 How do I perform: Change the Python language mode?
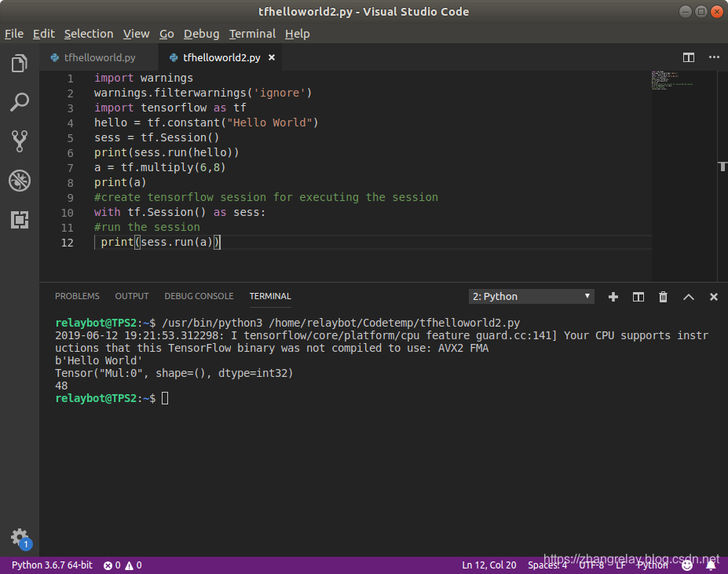(653, 565)
